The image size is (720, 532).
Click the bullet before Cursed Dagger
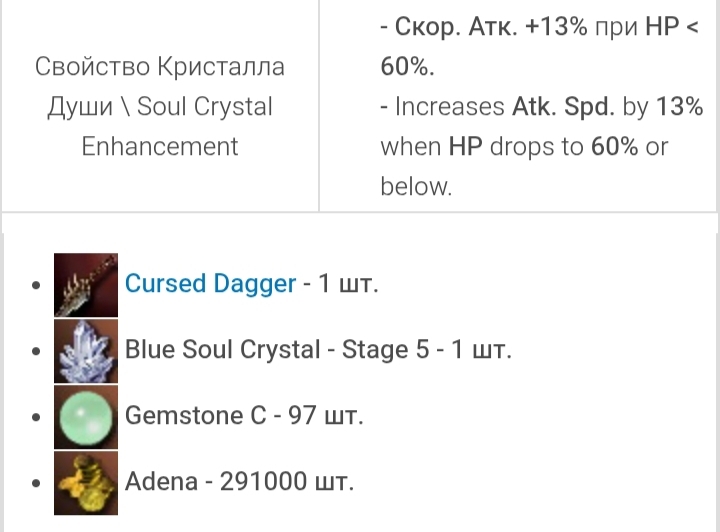[x=37, y=285]
